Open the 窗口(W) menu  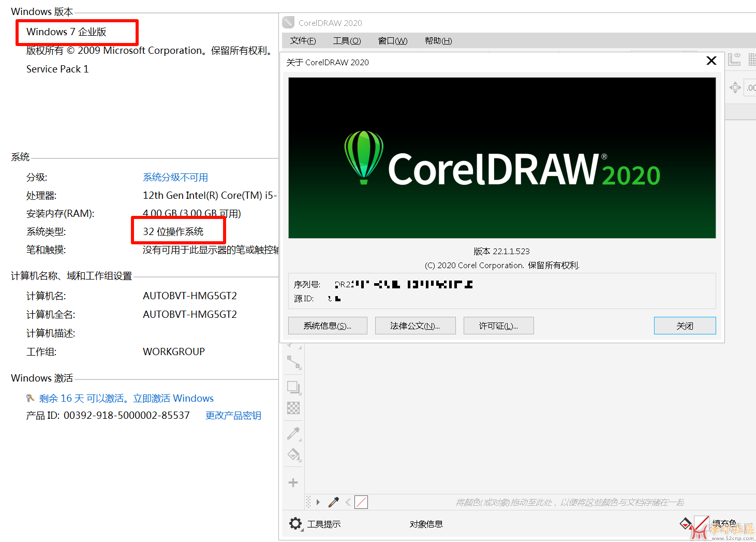393,41
